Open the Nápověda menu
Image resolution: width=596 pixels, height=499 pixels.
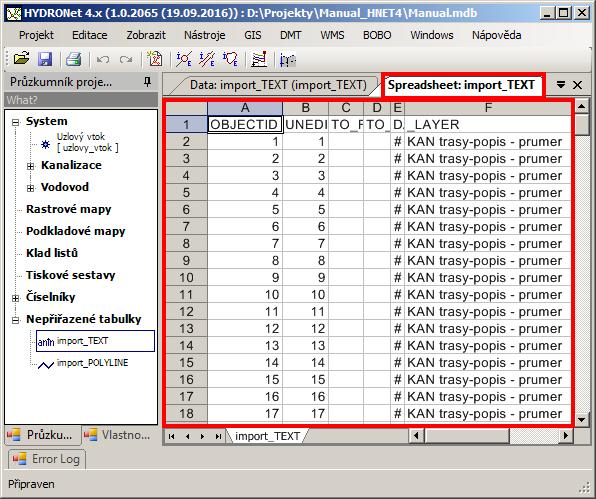496,35
